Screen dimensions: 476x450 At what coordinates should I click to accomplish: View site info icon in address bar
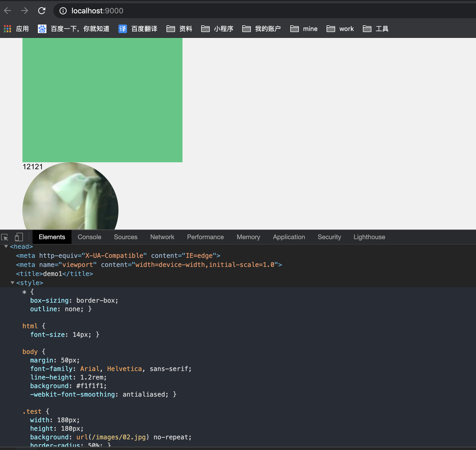[63, 11]
